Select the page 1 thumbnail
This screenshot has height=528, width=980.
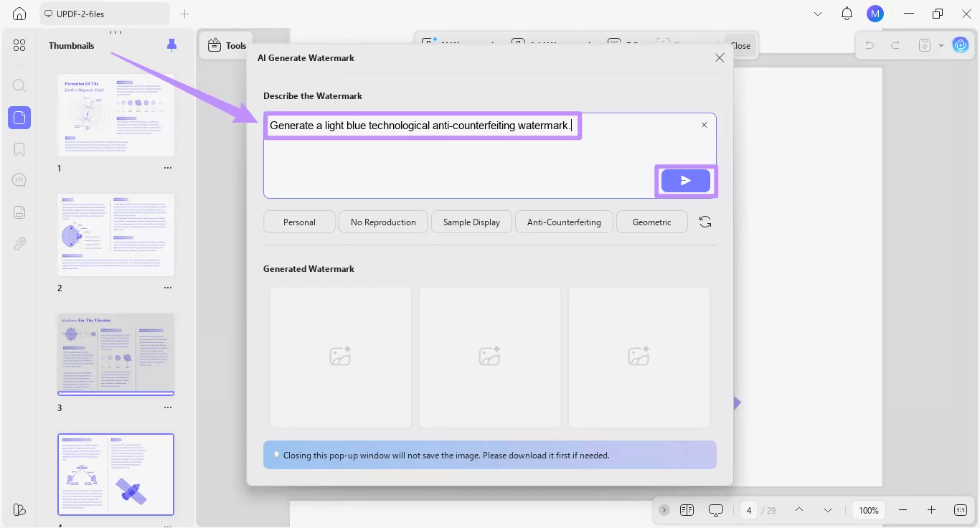coord(116,115)
